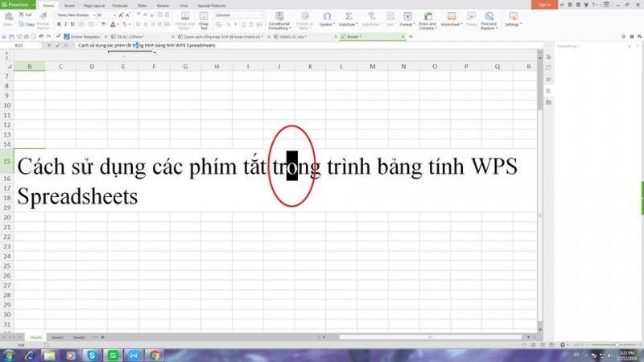Add a new document tab with plus
This screenshot has width=644, height=362.
pyautogui.click(x=411, y=36)
